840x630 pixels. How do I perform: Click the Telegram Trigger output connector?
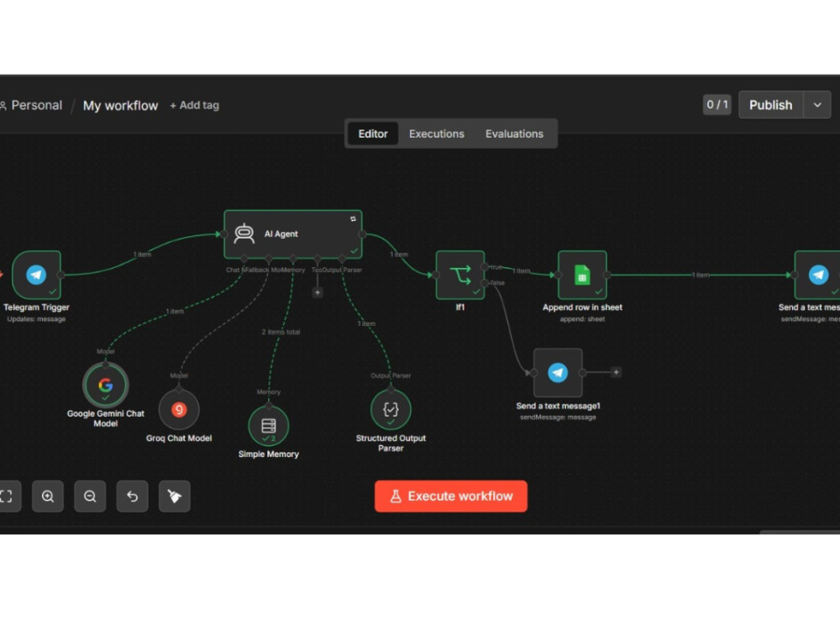[x=61, y=275]
